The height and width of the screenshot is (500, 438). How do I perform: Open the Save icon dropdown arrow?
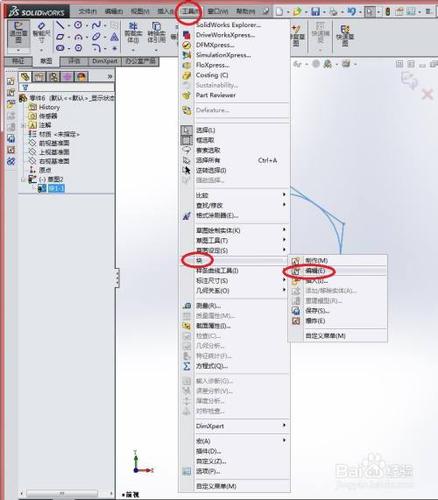(324, 12)
